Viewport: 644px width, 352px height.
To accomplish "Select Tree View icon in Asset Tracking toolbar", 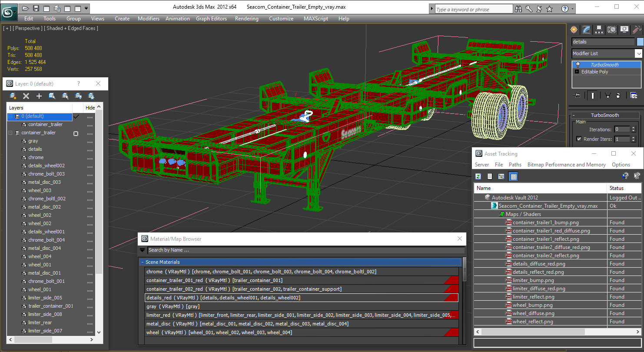I will 501,176.
